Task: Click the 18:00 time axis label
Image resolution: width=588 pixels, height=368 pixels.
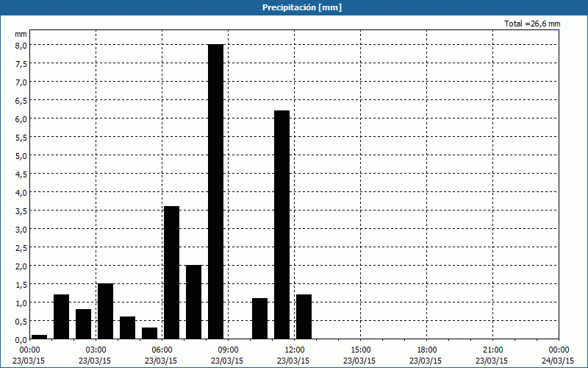Action: point(426,350)
